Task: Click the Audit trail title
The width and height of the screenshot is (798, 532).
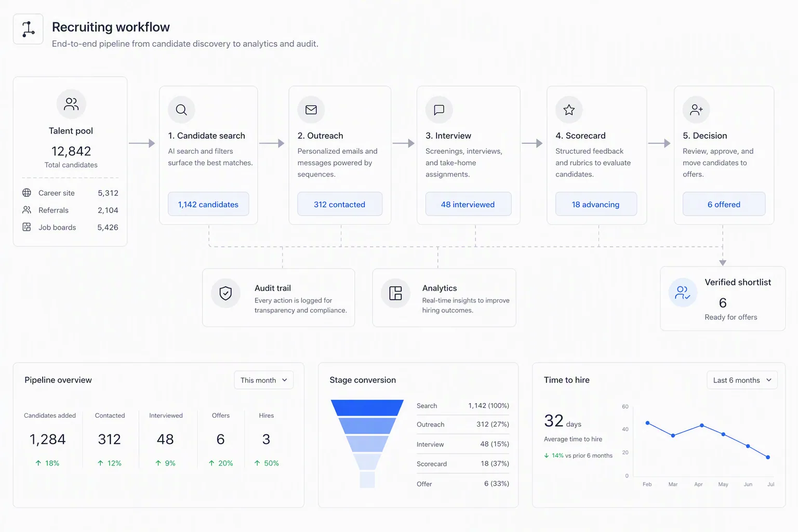Action: 273,288
